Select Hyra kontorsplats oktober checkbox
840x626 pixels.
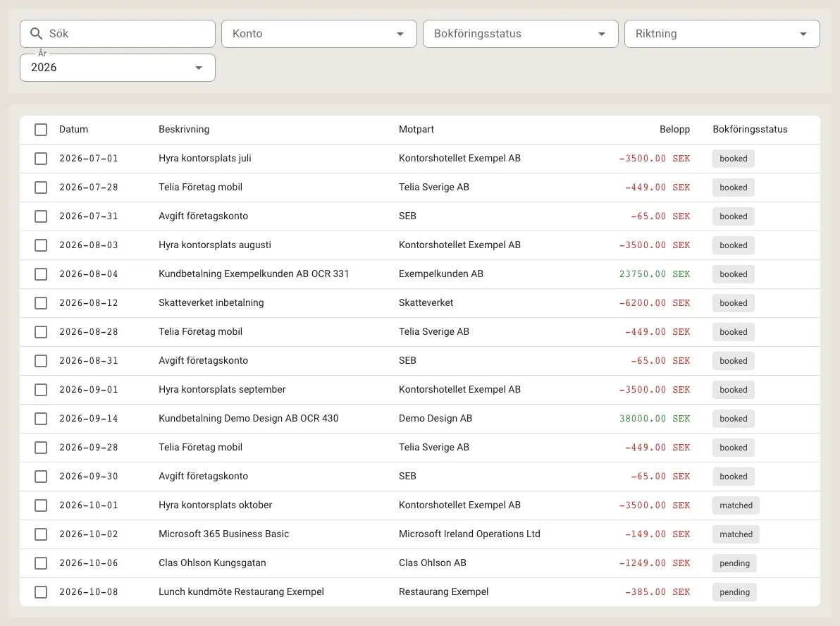[41, 505]
